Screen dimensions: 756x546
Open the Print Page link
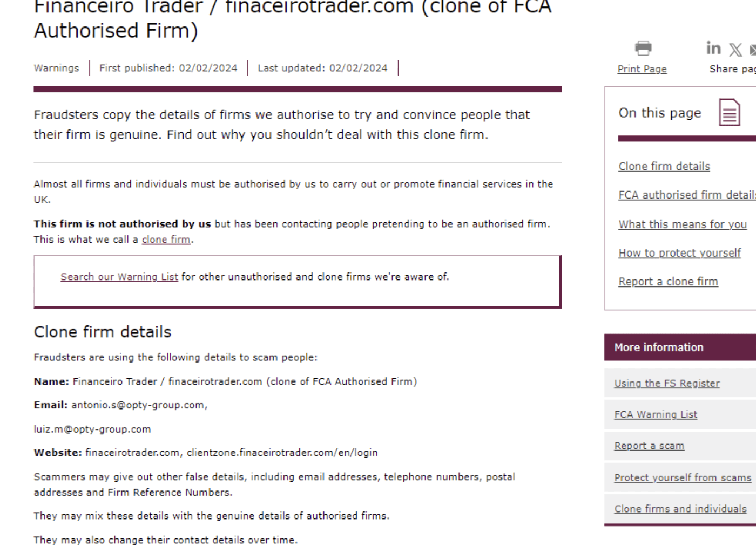[x=642, y=69]
